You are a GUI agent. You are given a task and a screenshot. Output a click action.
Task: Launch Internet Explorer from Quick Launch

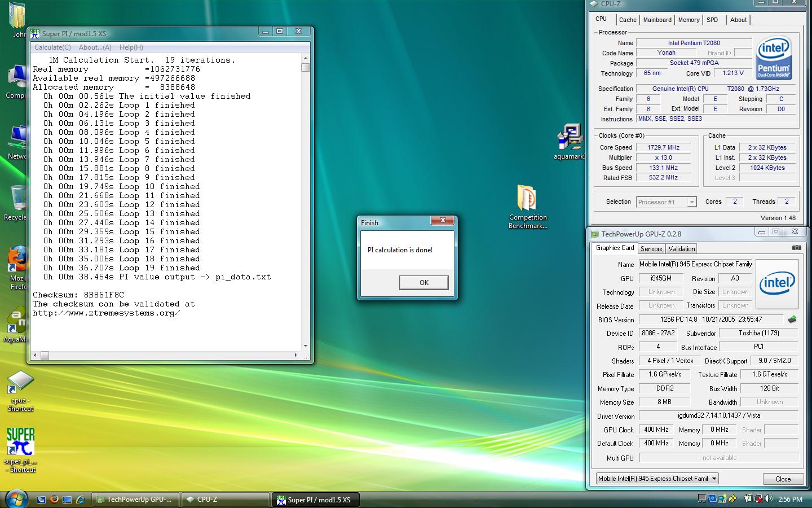click(80, 500)
